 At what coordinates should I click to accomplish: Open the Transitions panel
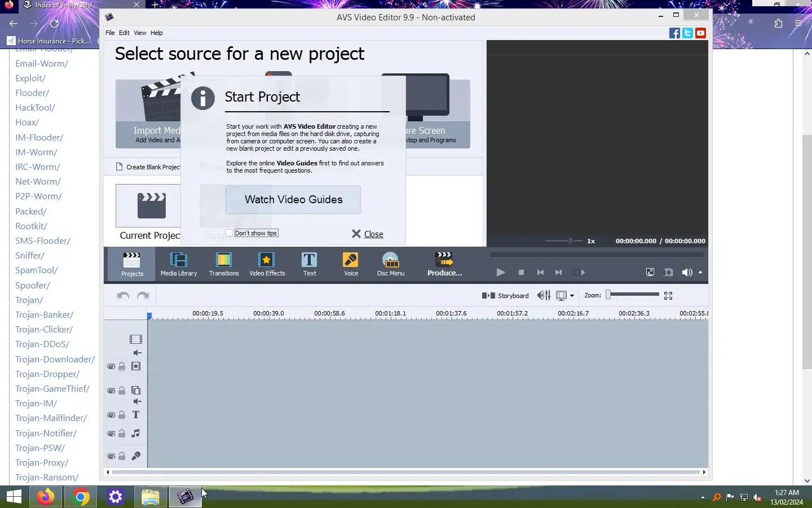tap(224, 264)
